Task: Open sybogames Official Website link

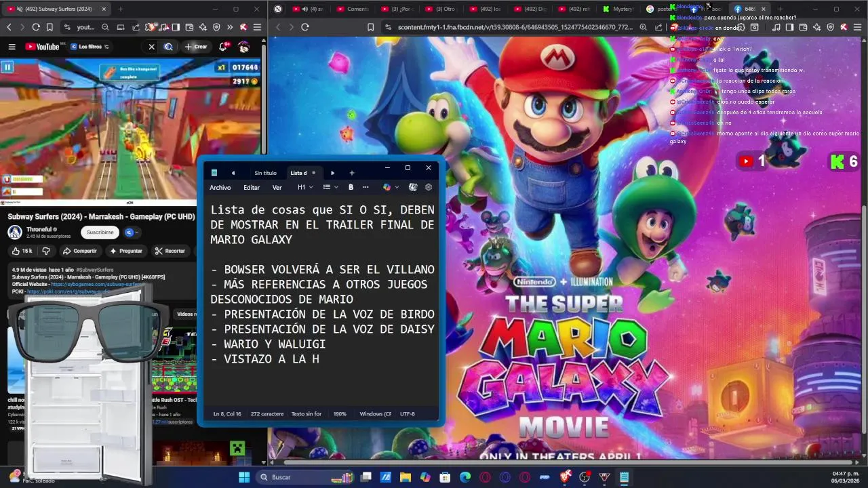Action: tap(99, 284)
